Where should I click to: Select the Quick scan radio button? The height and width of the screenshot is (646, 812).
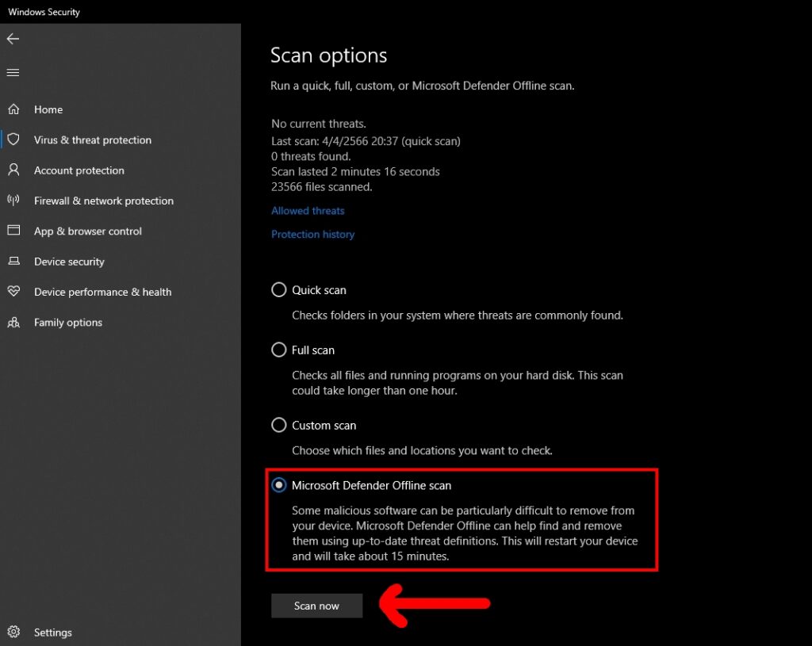(279, 290)
